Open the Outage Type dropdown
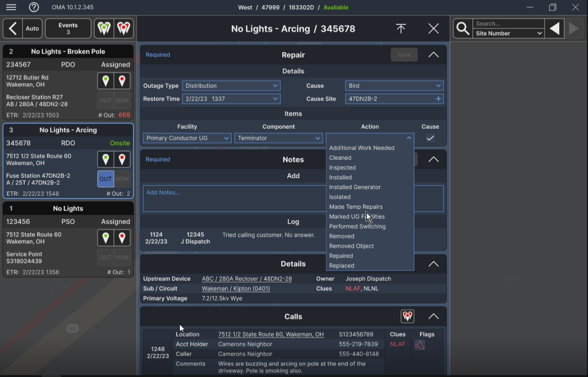Screen dimensions: 588x377 click(x=231, y=86)
